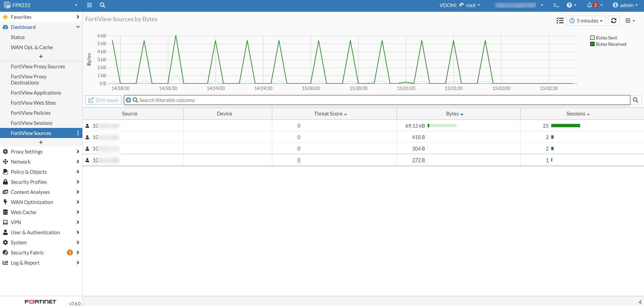This screenshot has width=644, height=306.
Task: Click the FortiView Sources options dots
Action: (x=78, y=133)
